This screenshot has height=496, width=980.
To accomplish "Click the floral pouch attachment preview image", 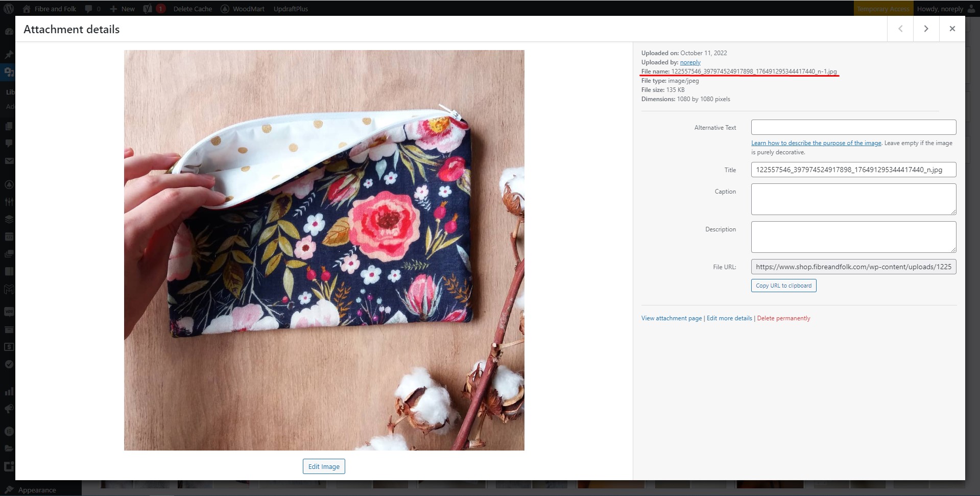I will click(324, 250).
